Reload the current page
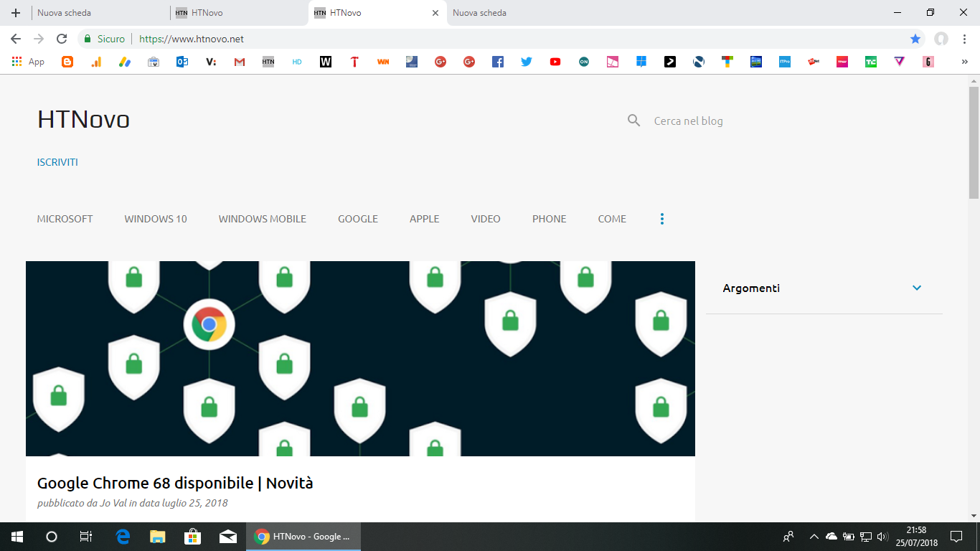This screenshot has width=980, height=551. pos(62,39)
